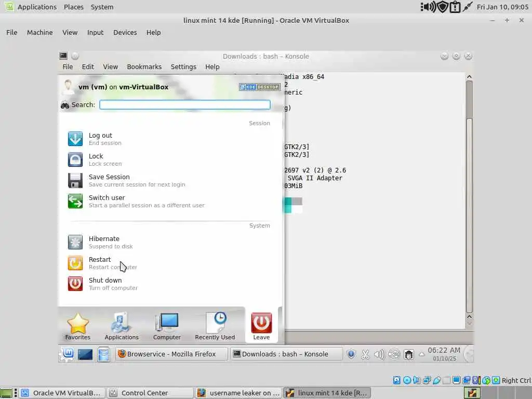
Task: Click the Linux Mint KDE menu button
Action: (x=68, y=354)
